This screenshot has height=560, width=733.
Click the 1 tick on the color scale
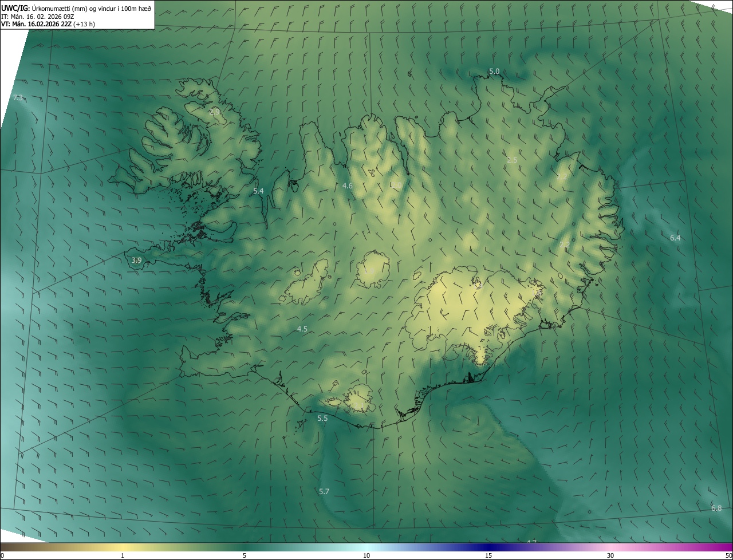[123, 555]
